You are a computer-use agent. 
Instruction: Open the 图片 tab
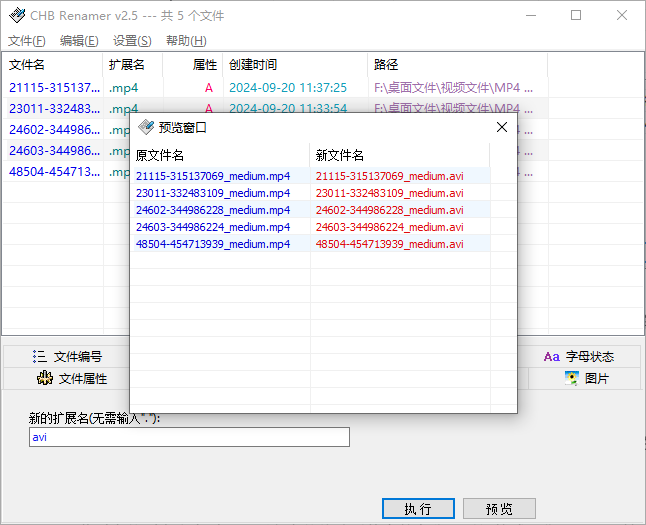[585, 378]
